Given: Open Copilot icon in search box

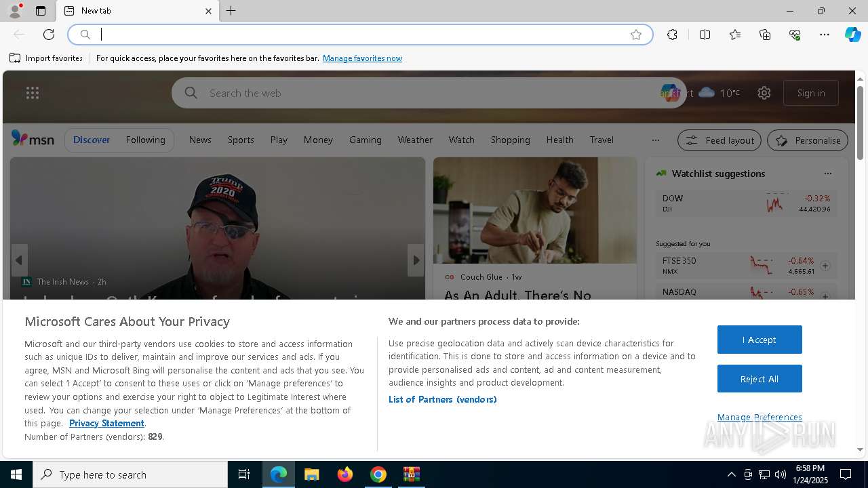Looking at the screenshot, I should [x=669, y=93].
